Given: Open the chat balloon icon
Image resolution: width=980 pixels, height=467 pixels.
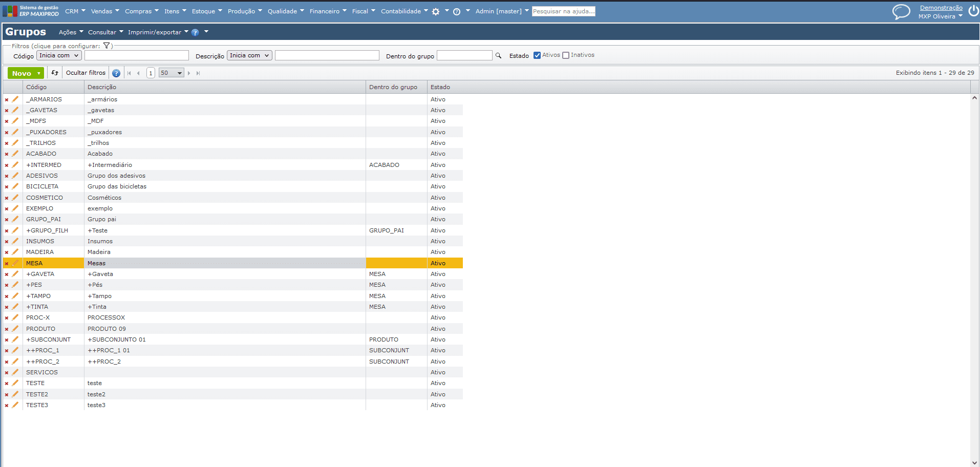Looking at the screenshot, I should point(901,11).
